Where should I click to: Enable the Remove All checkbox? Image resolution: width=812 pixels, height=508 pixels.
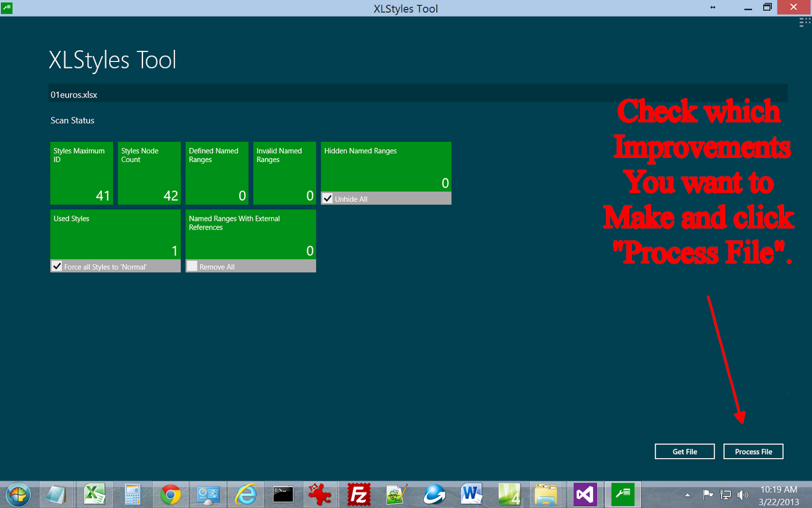(192, 266)
